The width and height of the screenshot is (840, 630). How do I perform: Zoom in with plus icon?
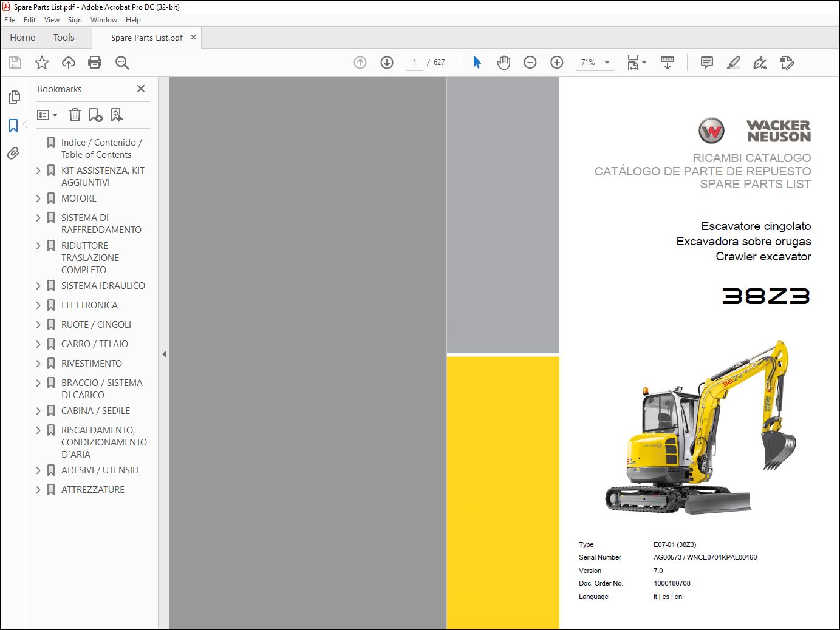pyautogui.click(x=557, y=63)
